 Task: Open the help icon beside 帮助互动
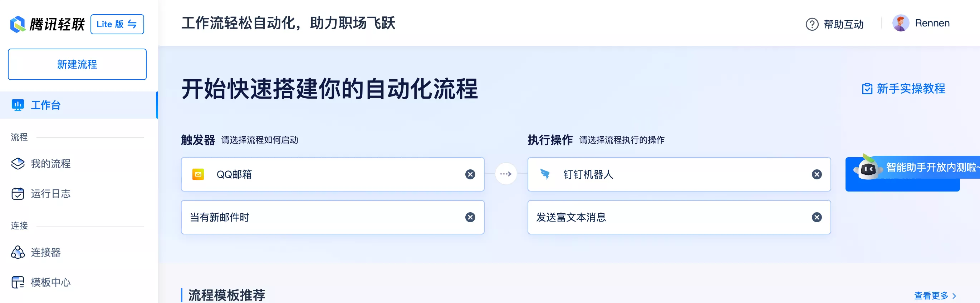(x=811, y=24)
